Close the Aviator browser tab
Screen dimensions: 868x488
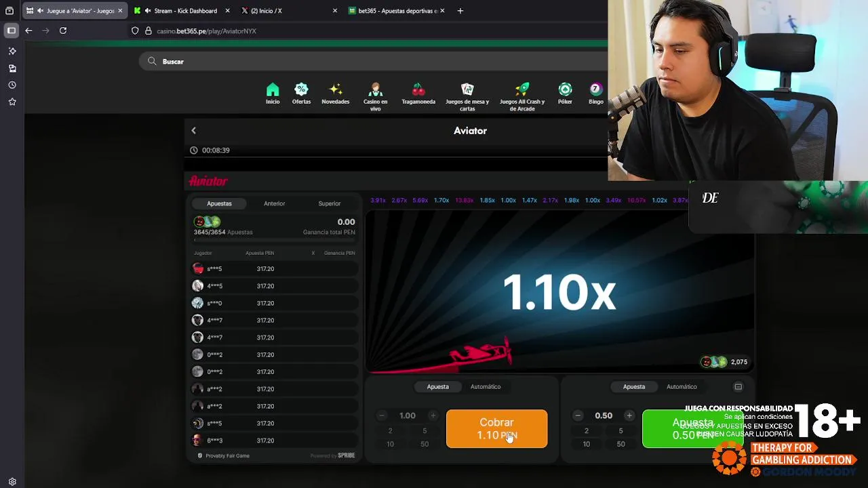coord(120,11)
